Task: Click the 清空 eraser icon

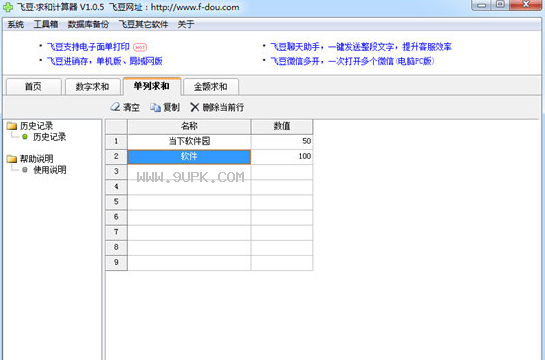Action: tap(115, 107)
